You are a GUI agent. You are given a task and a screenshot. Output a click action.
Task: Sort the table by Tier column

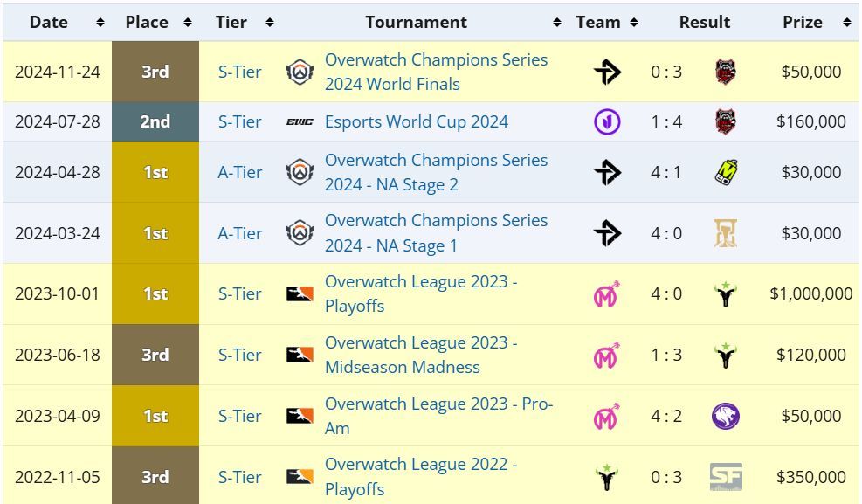pos(270,23)
